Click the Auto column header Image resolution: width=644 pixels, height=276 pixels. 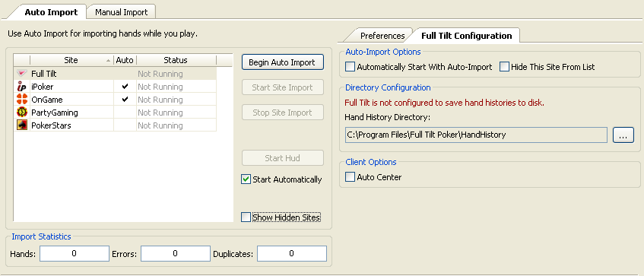(125, 60)
